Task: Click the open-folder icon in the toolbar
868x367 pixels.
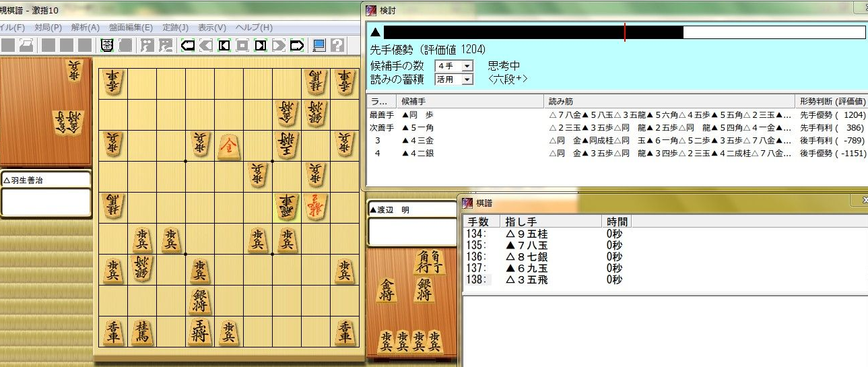Action: coord(26,45)
